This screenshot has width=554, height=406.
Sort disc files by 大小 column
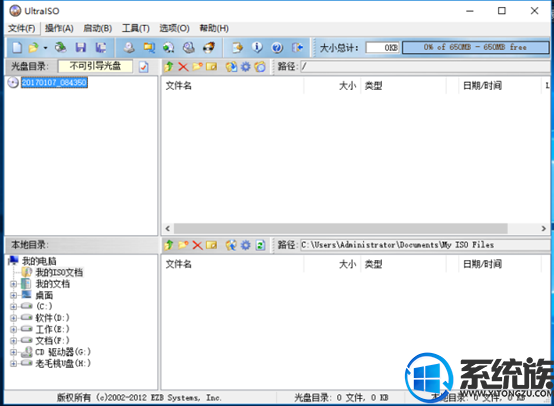tap(332, 86)
